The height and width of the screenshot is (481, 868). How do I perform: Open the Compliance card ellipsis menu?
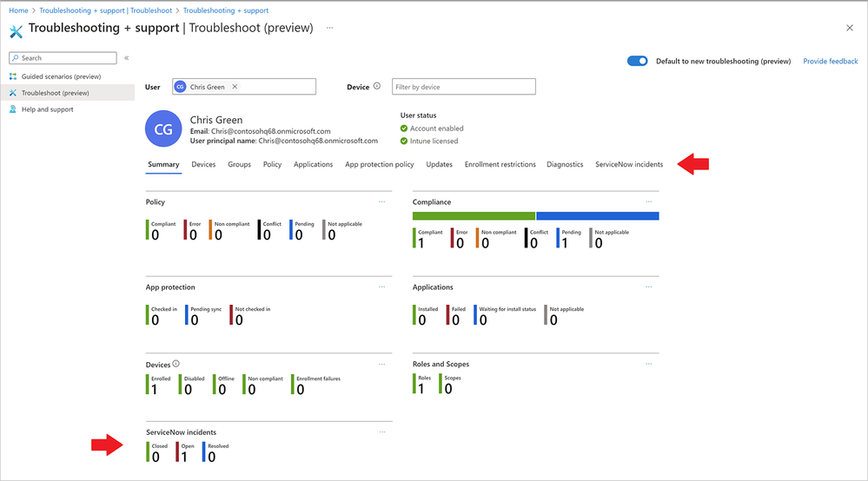point(648,202)
